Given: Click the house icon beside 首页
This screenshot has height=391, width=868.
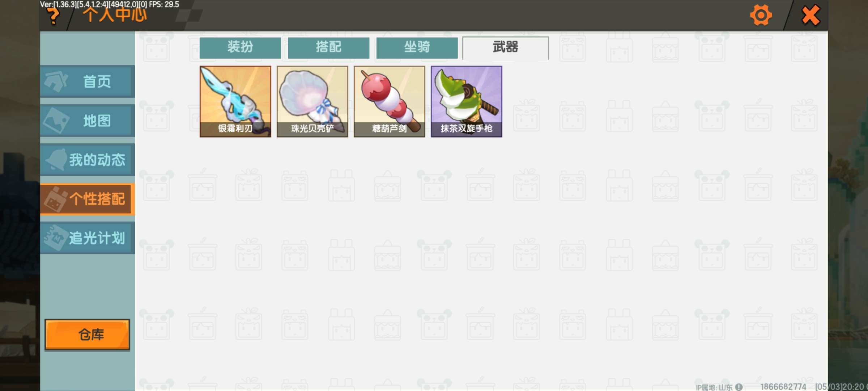Looking at the screenshot, I should click(56, 81).
